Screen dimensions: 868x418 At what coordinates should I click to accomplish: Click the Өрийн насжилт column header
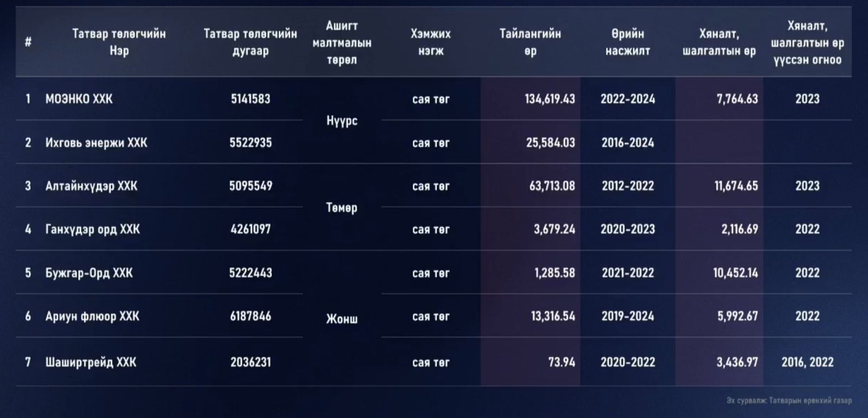click(628, 42)
